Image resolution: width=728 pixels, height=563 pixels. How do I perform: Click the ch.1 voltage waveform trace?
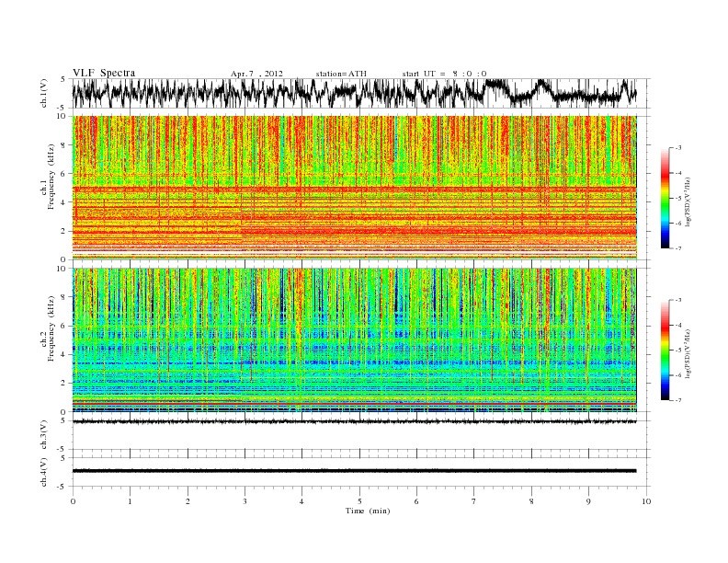(x=354, y=93)
